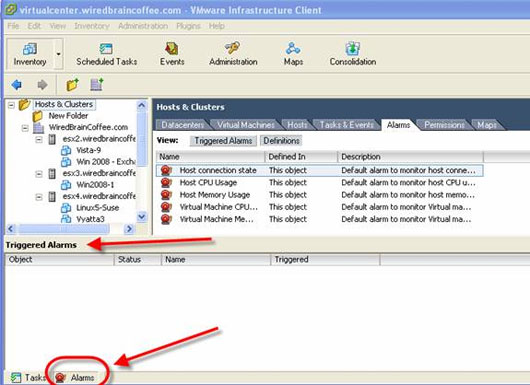Image resolution: width=530 pixels, height=385 pixels.
Task: Select the esx3 host server icon
Action: click(52, 174)
